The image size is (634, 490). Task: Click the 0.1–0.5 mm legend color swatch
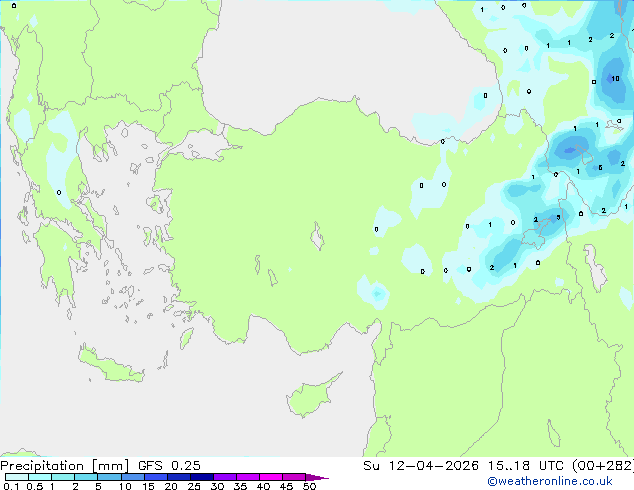[17, 477]
